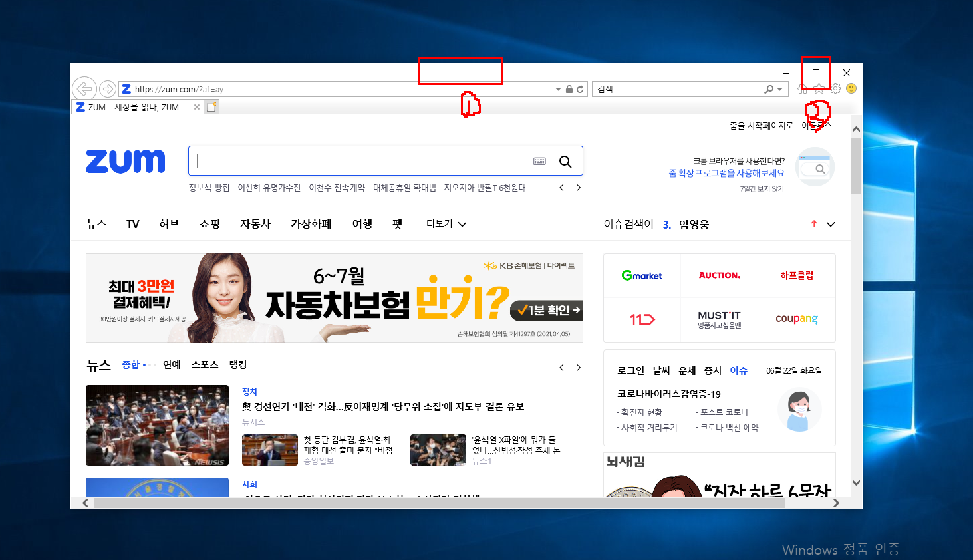973x560 pixels.
Task: Click the browser extension promo icon
Action: (815, 166)
